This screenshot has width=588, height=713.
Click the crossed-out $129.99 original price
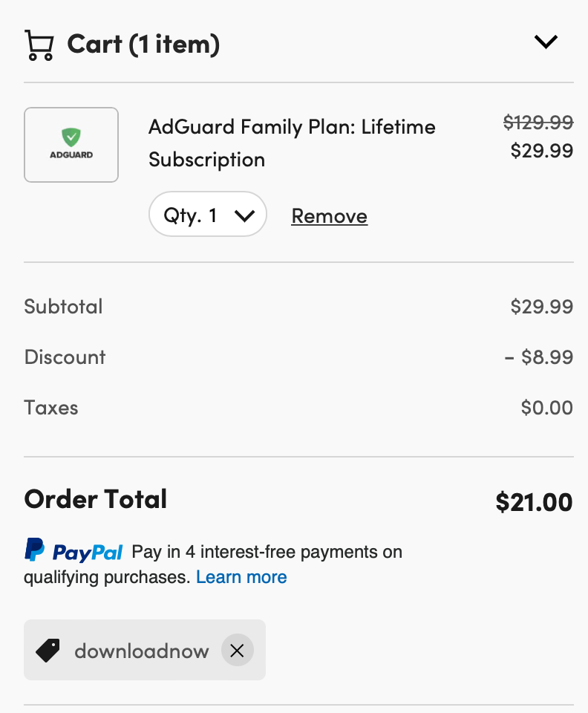[538, 123]
